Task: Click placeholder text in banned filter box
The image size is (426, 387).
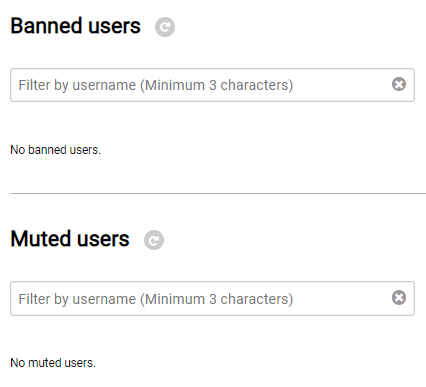Action: pyautogui.click(x=156, y=85)
